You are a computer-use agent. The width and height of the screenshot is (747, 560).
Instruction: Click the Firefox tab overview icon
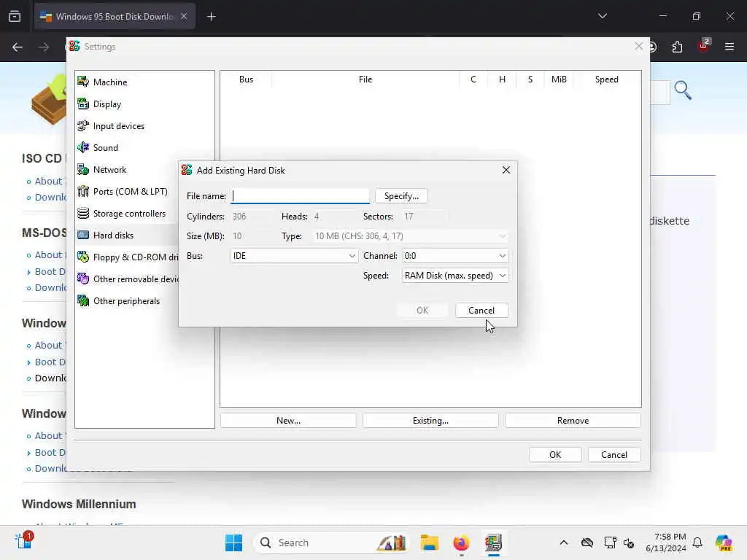point(15,16)
